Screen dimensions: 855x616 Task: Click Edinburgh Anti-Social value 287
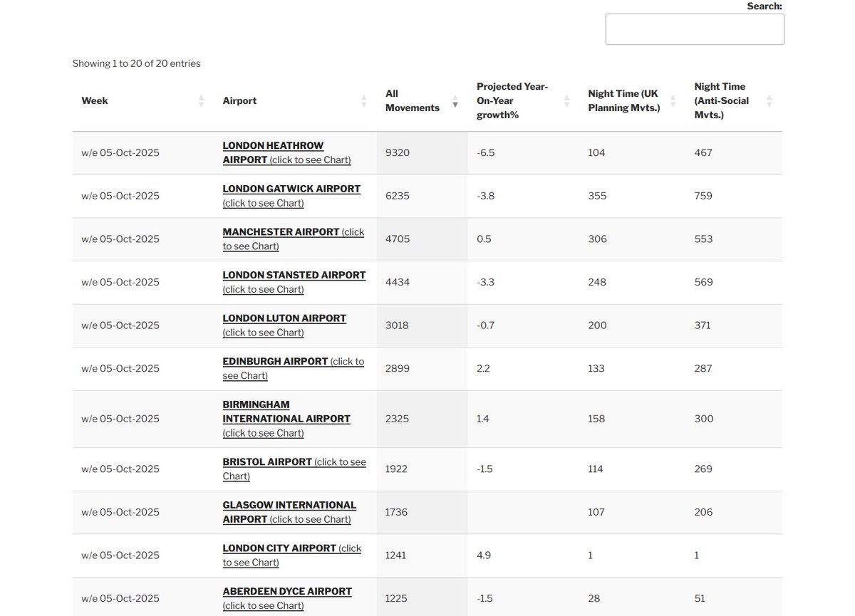[703, 368]
